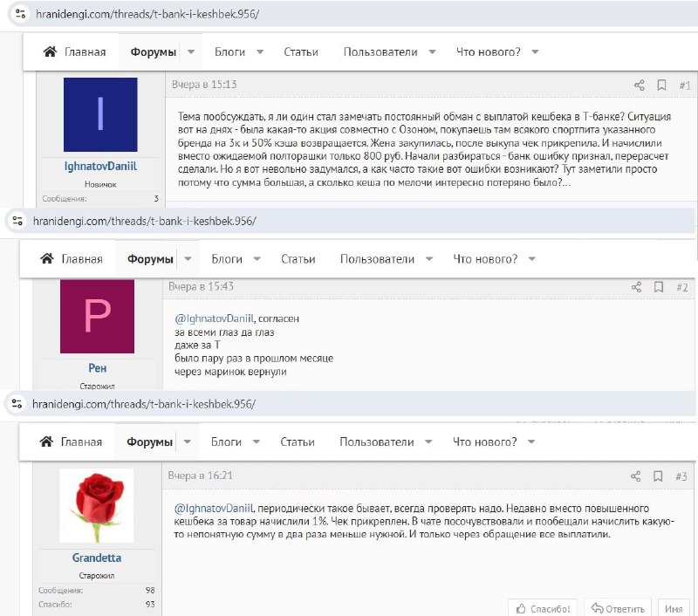Expand the Пользователи dropdown arrow above post #1
Screen dimensions: 698x616
[432, 52]
